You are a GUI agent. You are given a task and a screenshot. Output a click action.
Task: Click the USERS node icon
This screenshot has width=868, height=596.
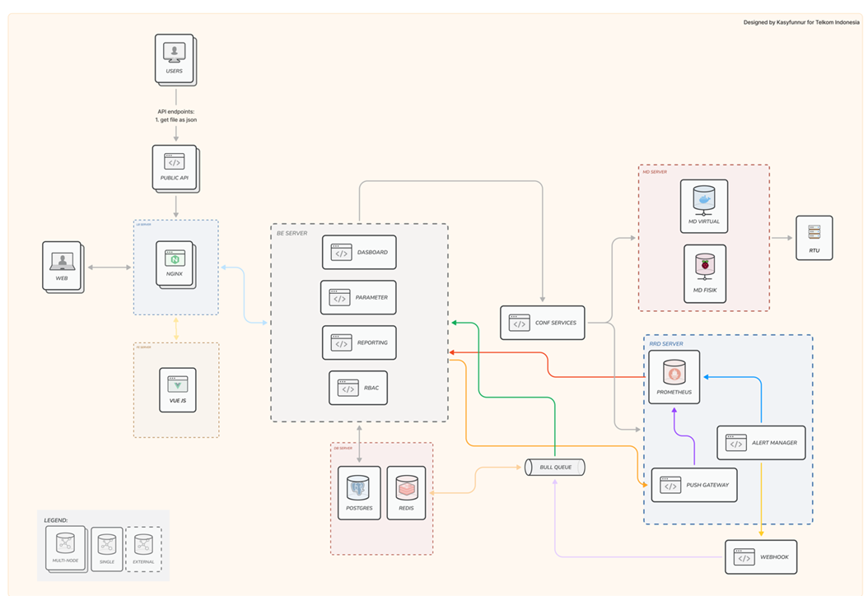(174, 53)
